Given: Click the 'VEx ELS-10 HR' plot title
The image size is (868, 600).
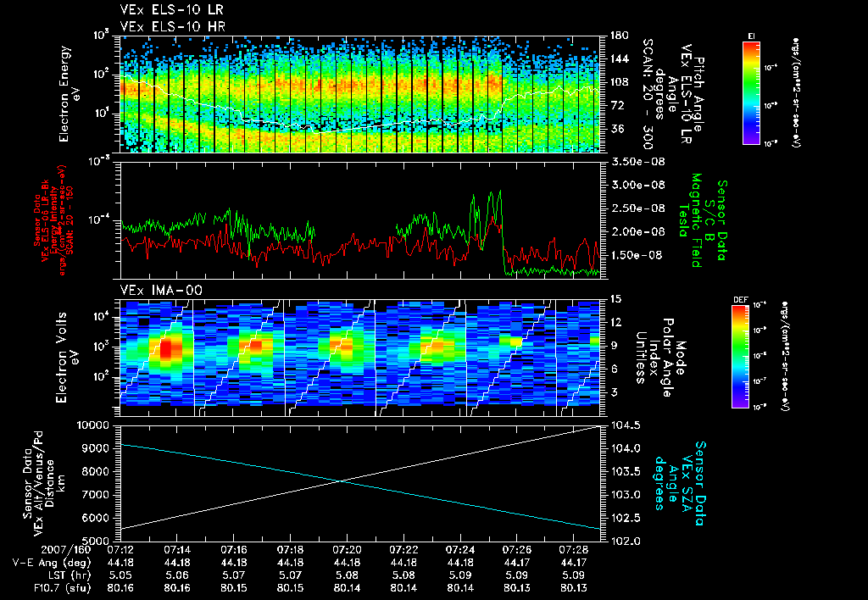Looking at the screenshot, I should pyautogui.click(x=173, y=26).
